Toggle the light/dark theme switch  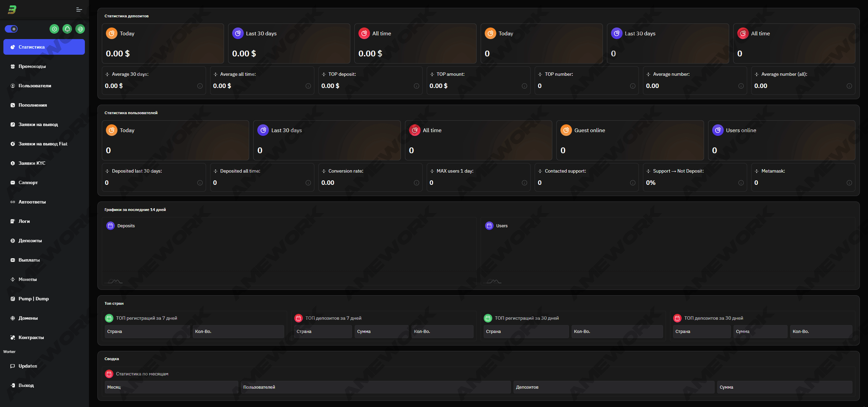11,29
